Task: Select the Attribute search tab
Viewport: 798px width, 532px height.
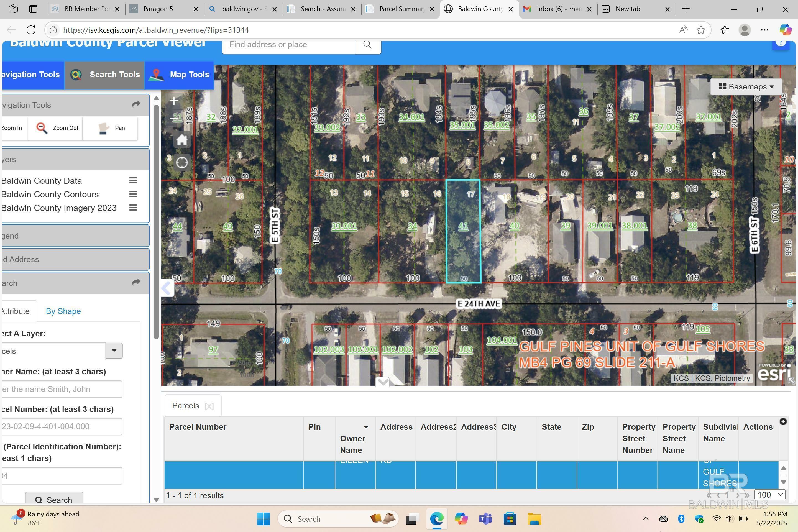Action: (x=19, y=311)
